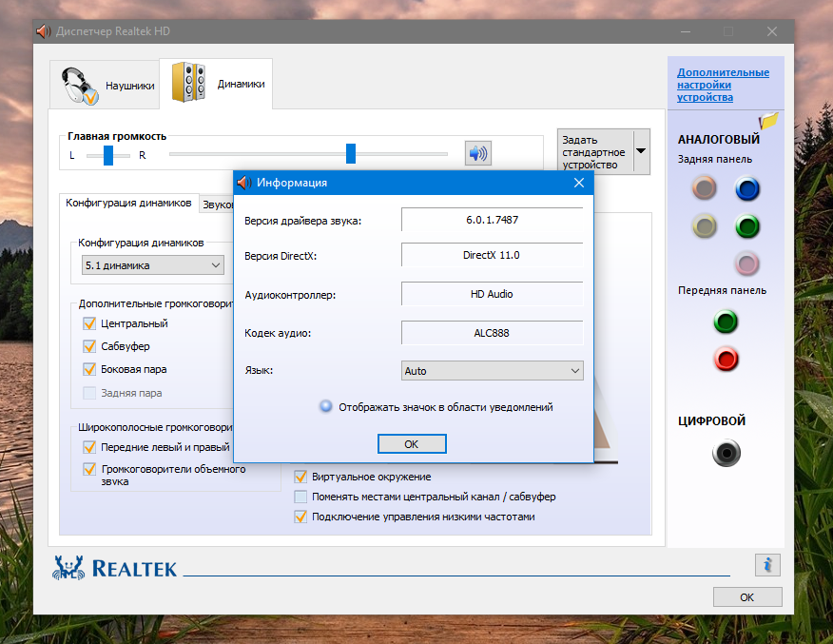
Task: Close the Информация dialog with X
Action: coord(579,183)
